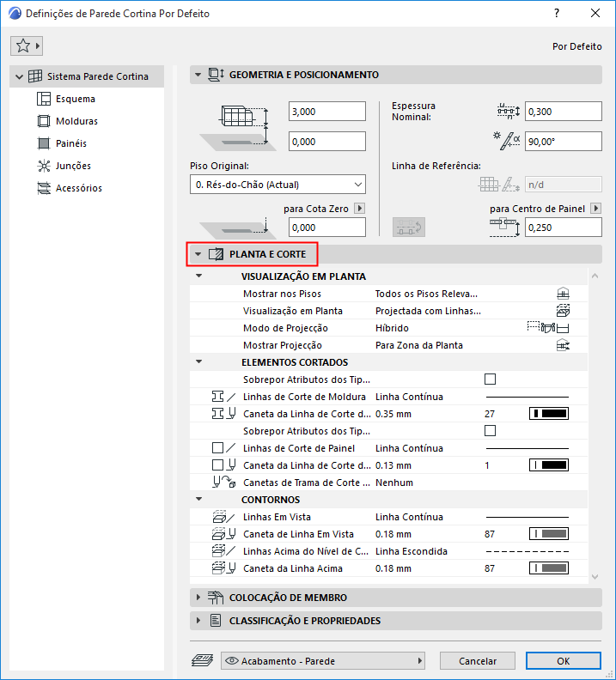Click the Classificação e Propriedades panel icon

[x=216, y=621]
